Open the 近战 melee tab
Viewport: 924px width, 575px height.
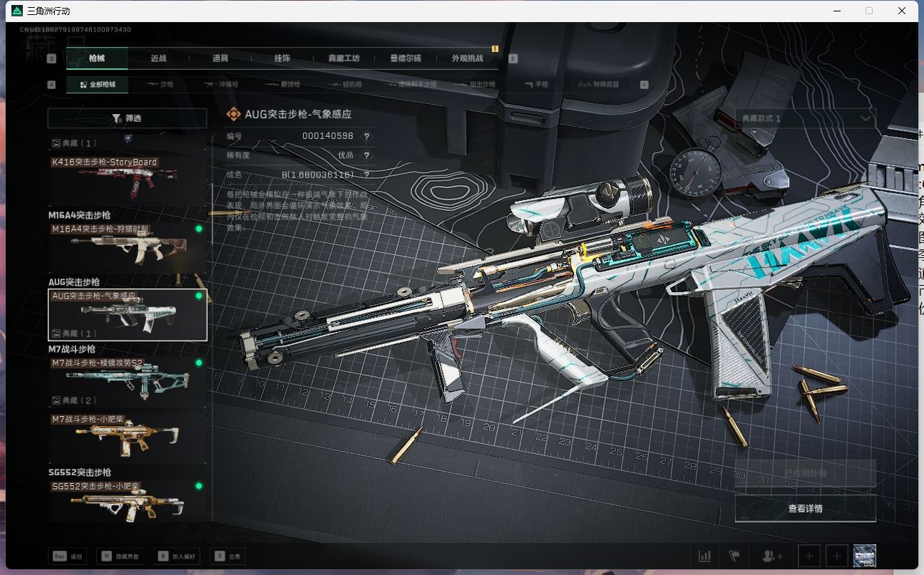coord(158,58)
